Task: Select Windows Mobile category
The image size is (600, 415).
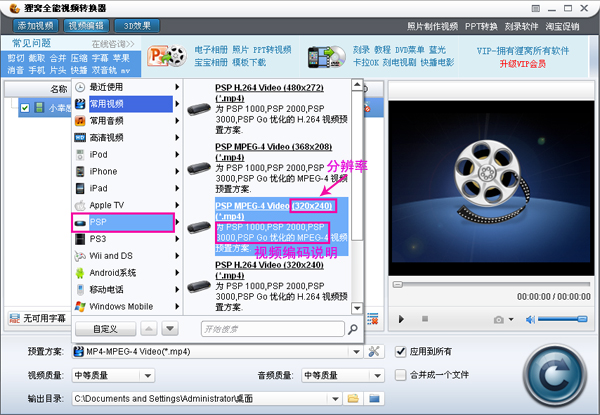Action: coord(127,306)
